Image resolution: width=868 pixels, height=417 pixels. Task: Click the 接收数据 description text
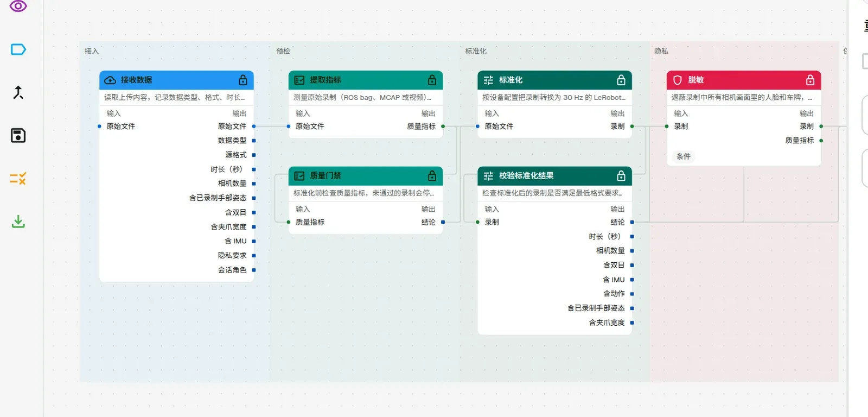175,98
